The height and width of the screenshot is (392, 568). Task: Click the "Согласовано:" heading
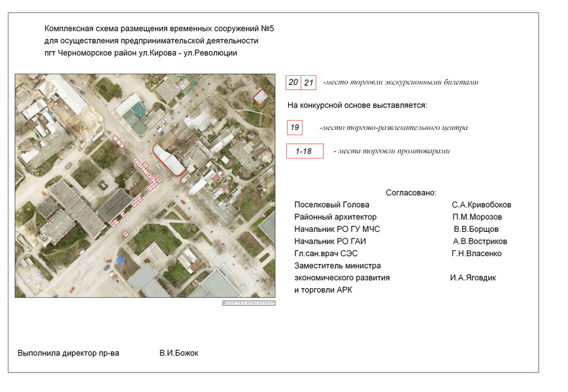(x=410, y=193)
